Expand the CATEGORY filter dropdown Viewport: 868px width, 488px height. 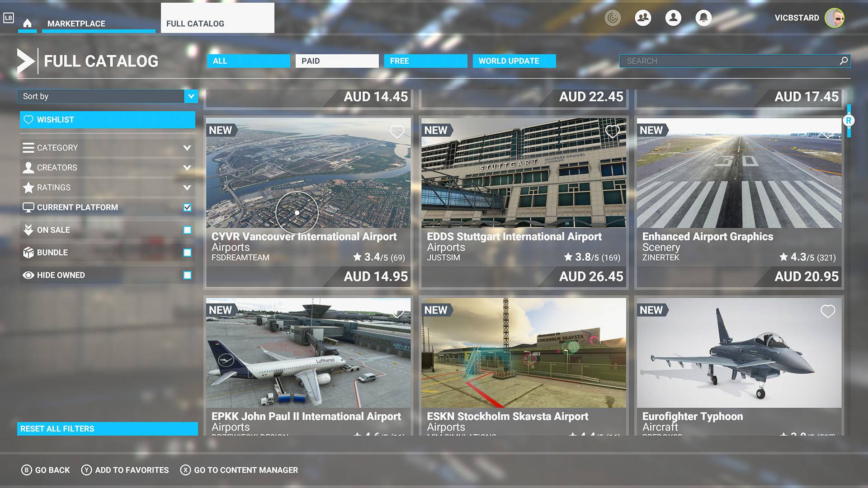tap(108, 147)
